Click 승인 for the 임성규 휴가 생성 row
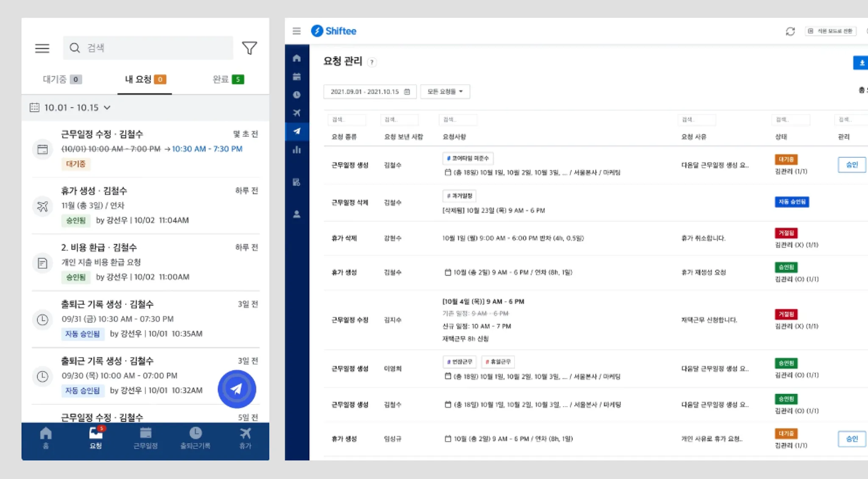The height and width of the screenshot is (479, 868). tap(852, 439)
